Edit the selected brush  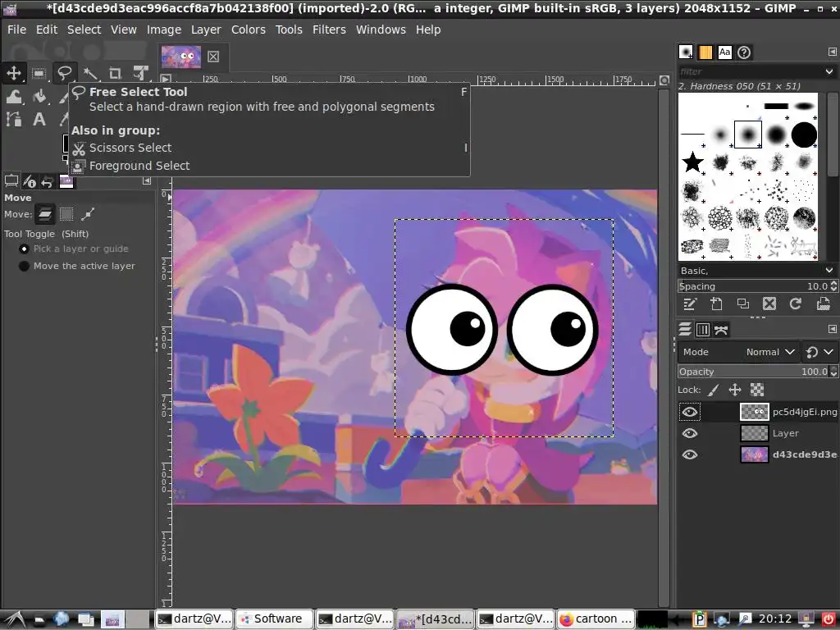[689, 304]
